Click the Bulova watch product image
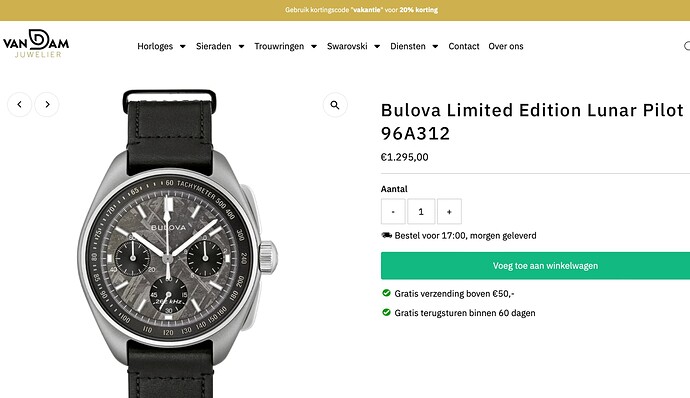Screen dimensions: 690x398 tap(177, 244)
